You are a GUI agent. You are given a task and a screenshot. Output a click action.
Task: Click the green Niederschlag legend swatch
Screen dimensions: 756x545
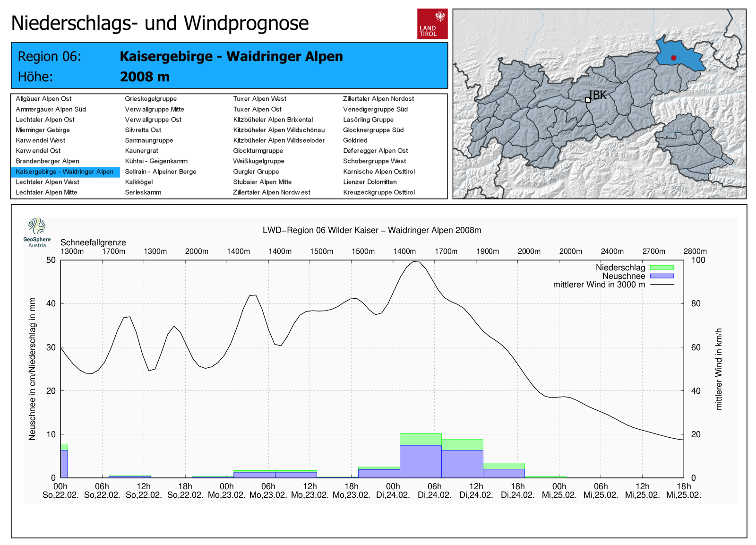coord(661,268)
